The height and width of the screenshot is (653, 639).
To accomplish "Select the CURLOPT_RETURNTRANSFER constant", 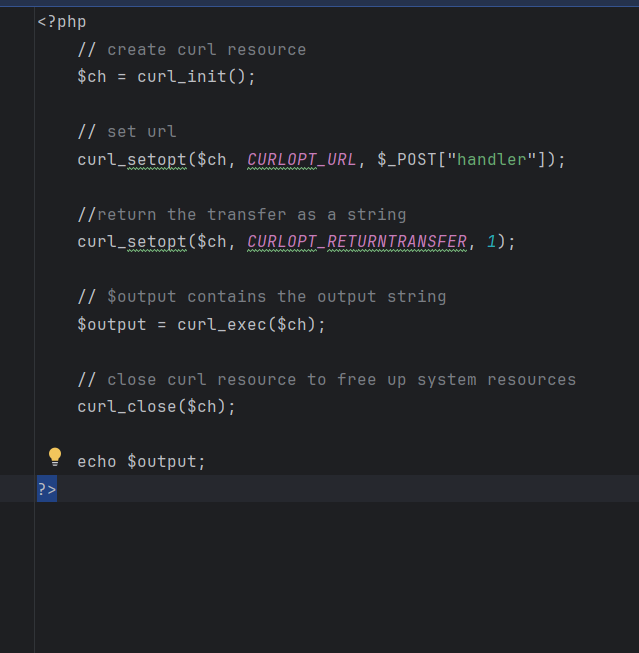I will 356,242.
